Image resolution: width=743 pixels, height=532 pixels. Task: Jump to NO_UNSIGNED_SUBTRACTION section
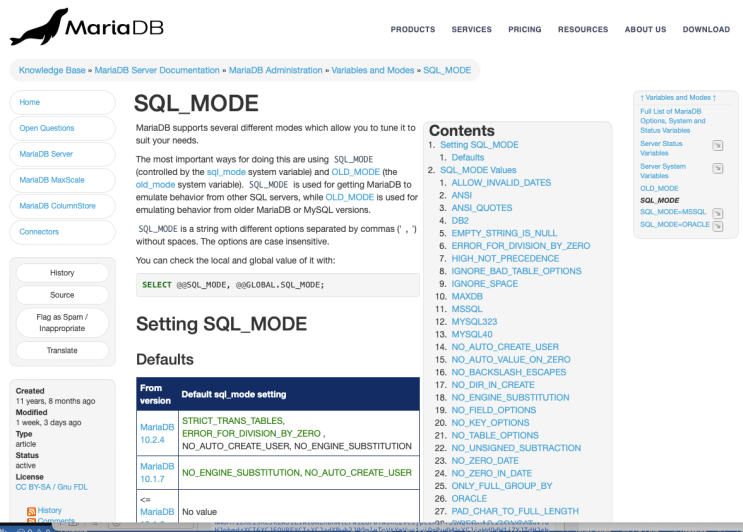(x=516, y=448)
